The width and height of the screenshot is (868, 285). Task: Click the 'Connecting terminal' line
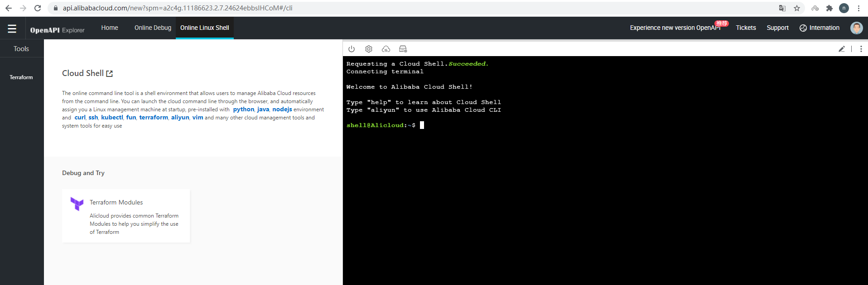click(385, 71)
